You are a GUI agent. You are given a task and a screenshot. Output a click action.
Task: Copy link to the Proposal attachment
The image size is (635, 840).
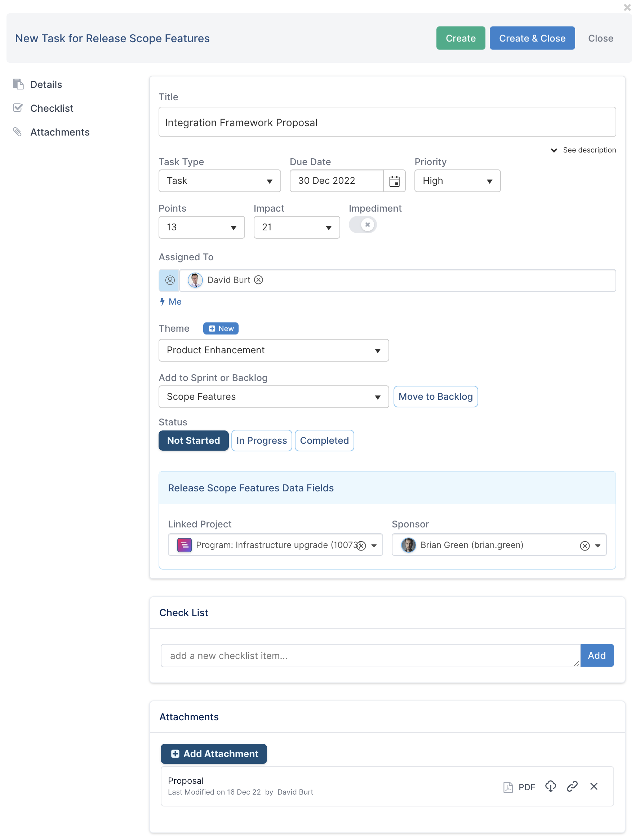[572, 786]
